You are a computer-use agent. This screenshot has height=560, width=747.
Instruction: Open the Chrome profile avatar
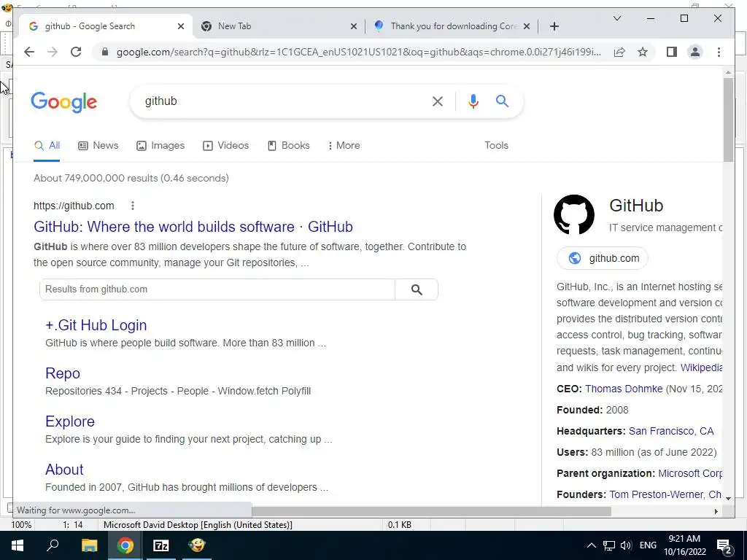point(695,52)
